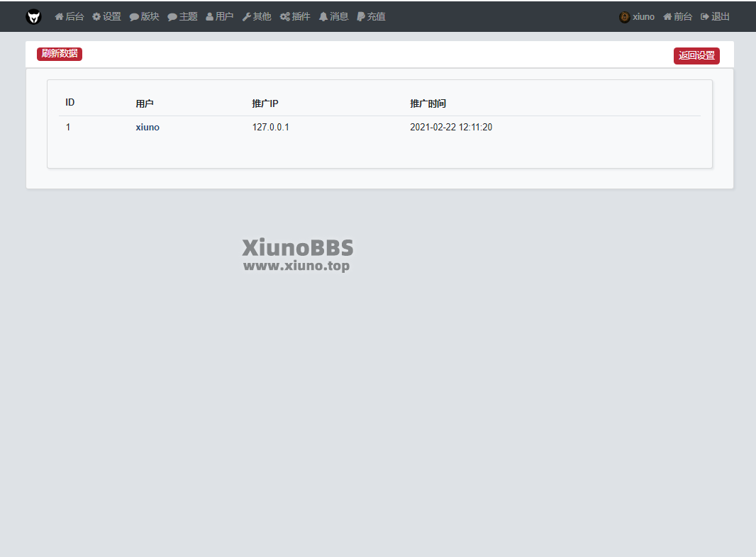The image size is (756, 557).
Task: Select the red ID 1 entry
Action: click(68, 128)
